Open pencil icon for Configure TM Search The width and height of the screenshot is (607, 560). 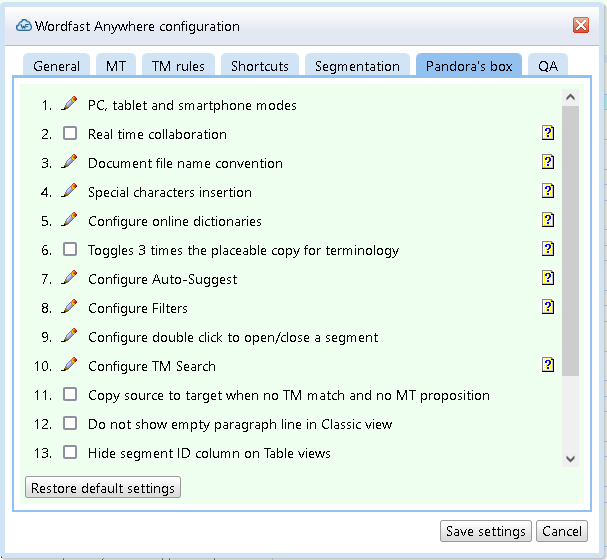(69, 365)
